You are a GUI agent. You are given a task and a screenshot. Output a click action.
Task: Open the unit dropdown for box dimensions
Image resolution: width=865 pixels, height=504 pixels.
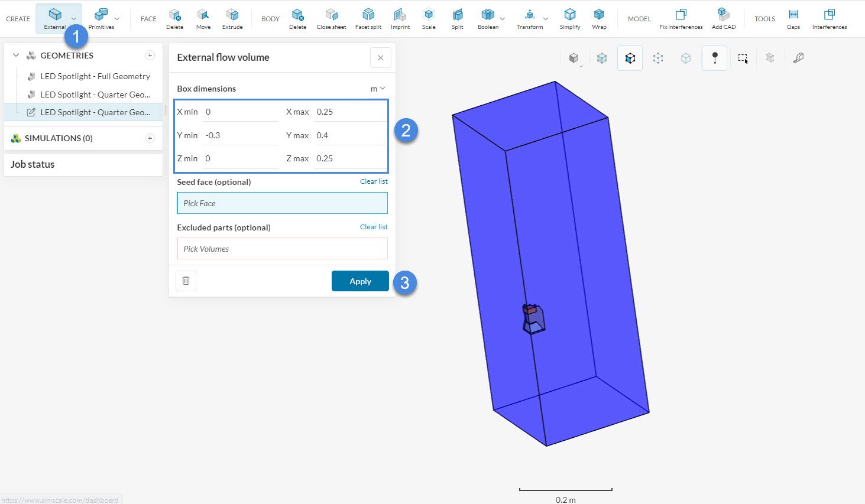point(378,89)
